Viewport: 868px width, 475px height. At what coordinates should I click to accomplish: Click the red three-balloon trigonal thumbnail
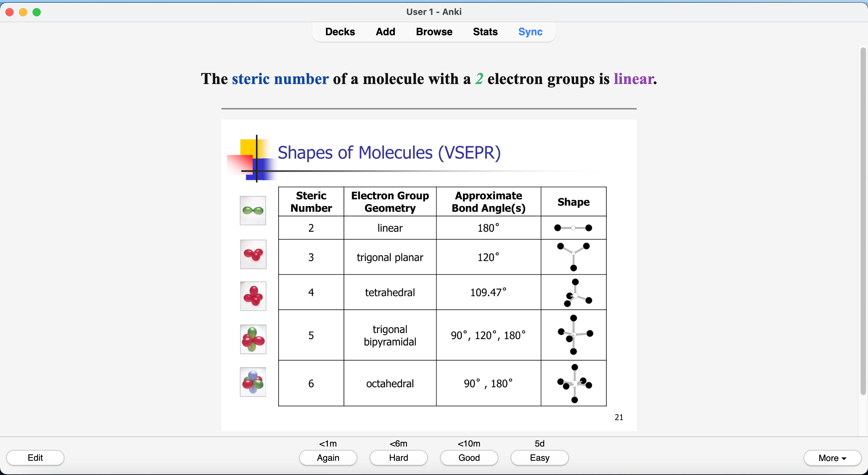[x=253, y=254]
